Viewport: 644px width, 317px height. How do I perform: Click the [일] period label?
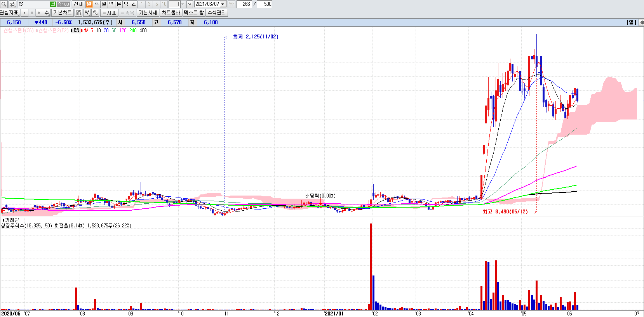[631, 23]
